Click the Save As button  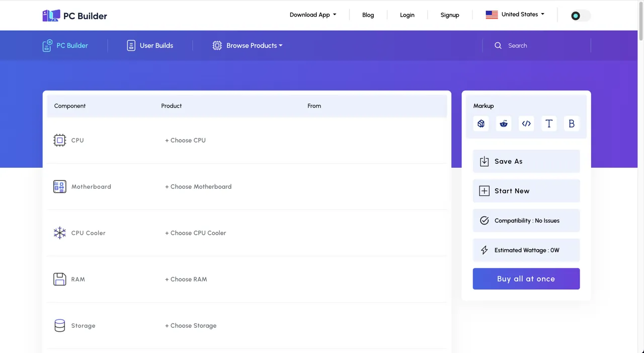click(x=526, y=161)
